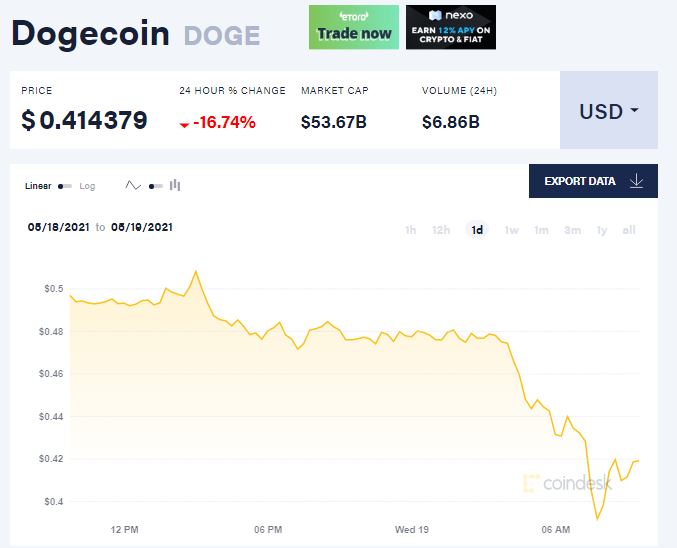Click the start date 05/18/2021
This screenshot has width=677, height=548.
tap(59, 227)
